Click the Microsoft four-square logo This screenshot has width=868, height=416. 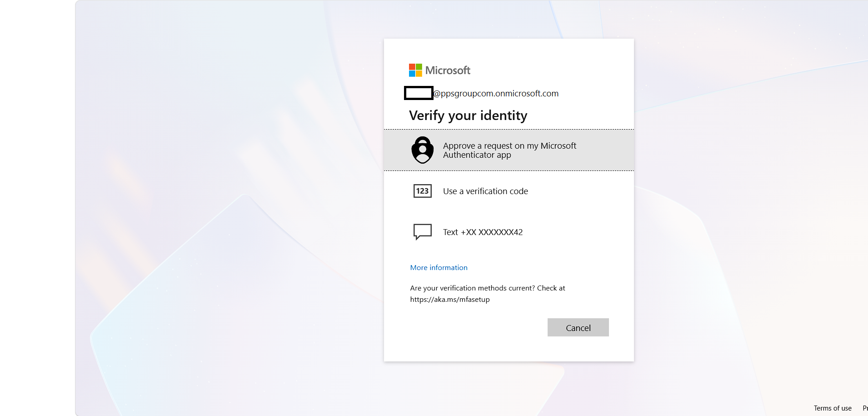pos(415,70)
